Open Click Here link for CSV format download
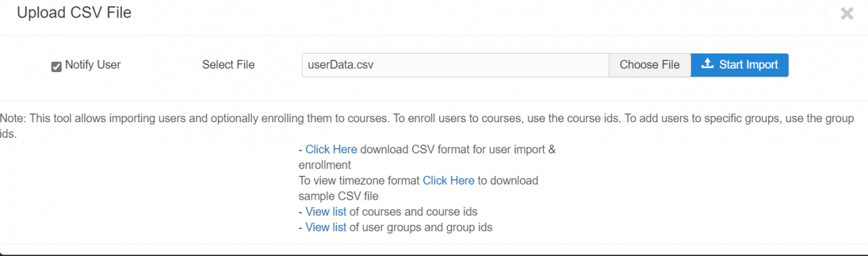 click(331, 149)
